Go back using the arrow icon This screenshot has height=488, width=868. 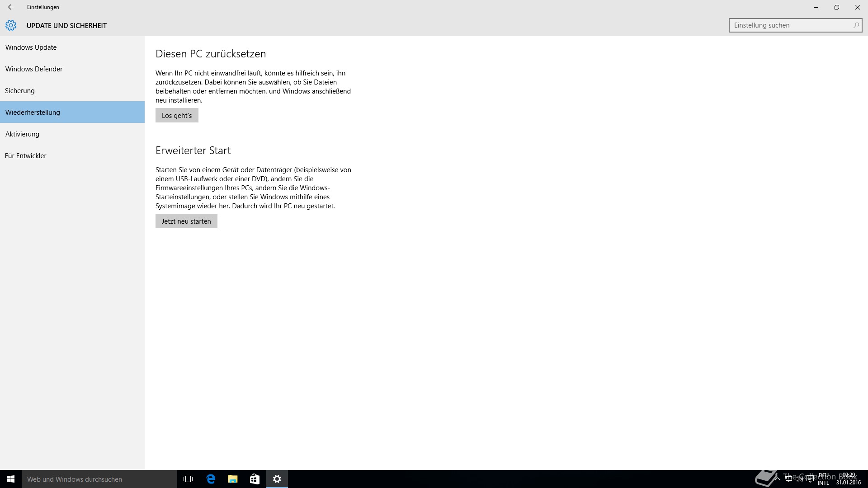coord(11,7)
